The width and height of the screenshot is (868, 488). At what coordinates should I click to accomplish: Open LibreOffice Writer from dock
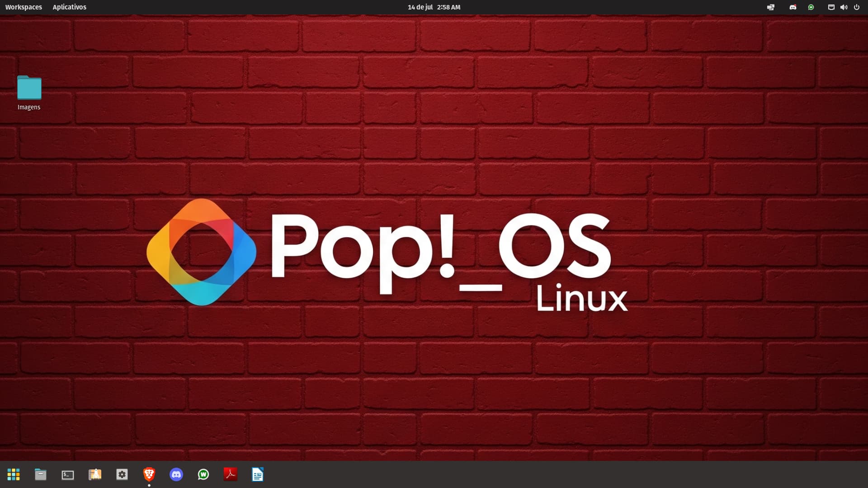click(x=258, y=474)
